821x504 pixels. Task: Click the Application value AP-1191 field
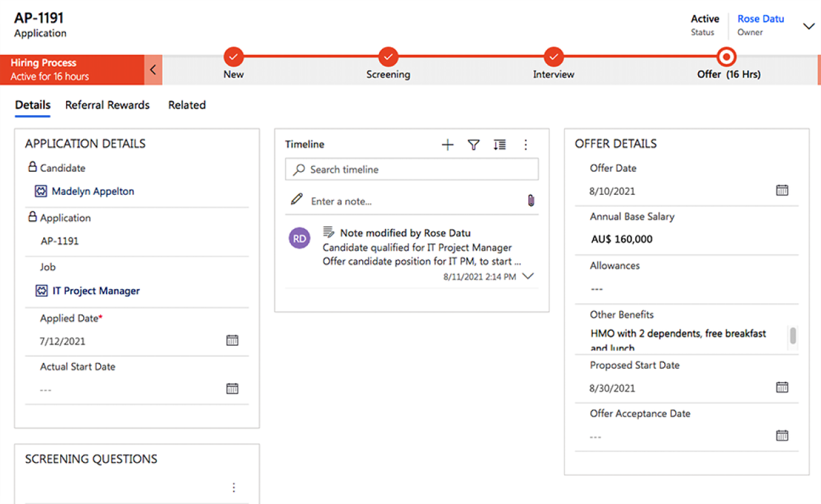[x=59, y=241]
